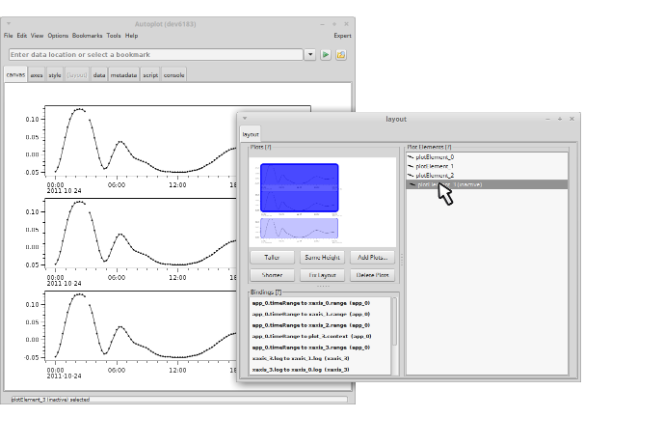
Task: Select the highlighted inactive plot element row
Action: point(487,185)
